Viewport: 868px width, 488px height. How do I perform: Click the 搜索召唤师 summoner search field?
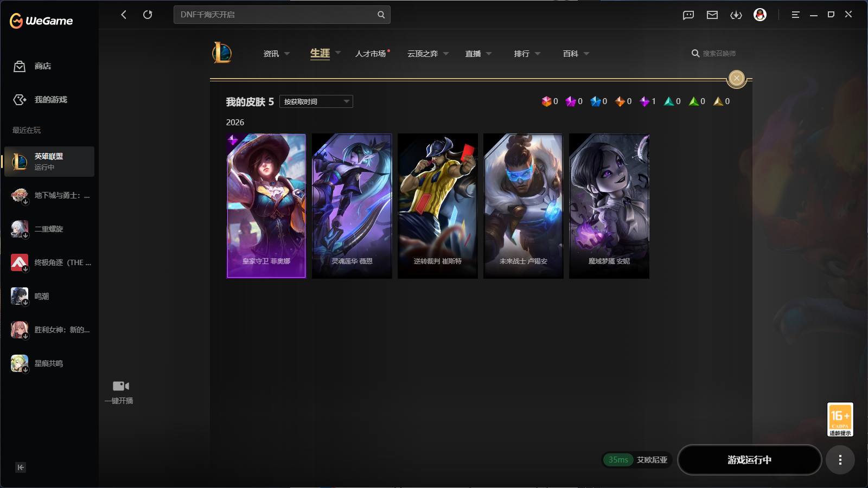coord(719,53)
